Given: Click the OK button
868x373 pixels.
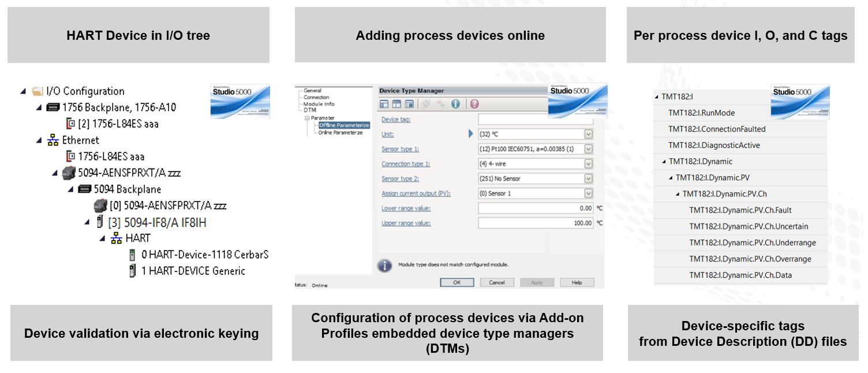Looking at the screenshot, I should pyautogui.click(x=457, y=282).
